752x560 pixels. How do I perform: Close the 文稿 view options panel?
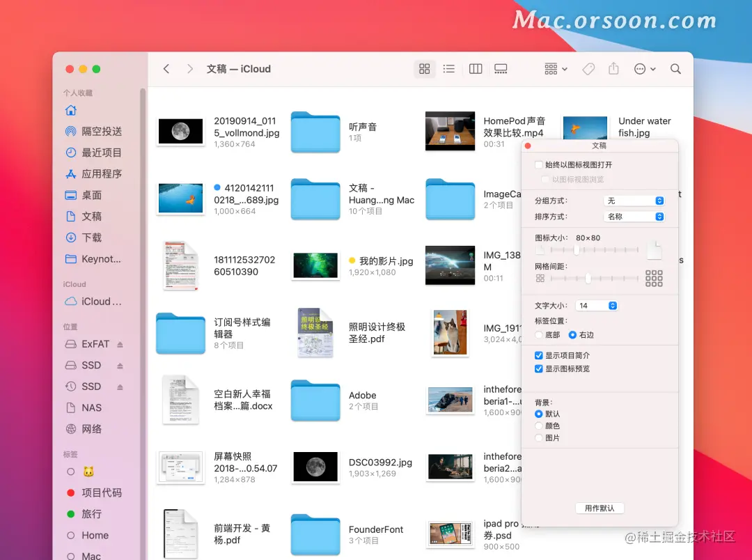(528, 146)
